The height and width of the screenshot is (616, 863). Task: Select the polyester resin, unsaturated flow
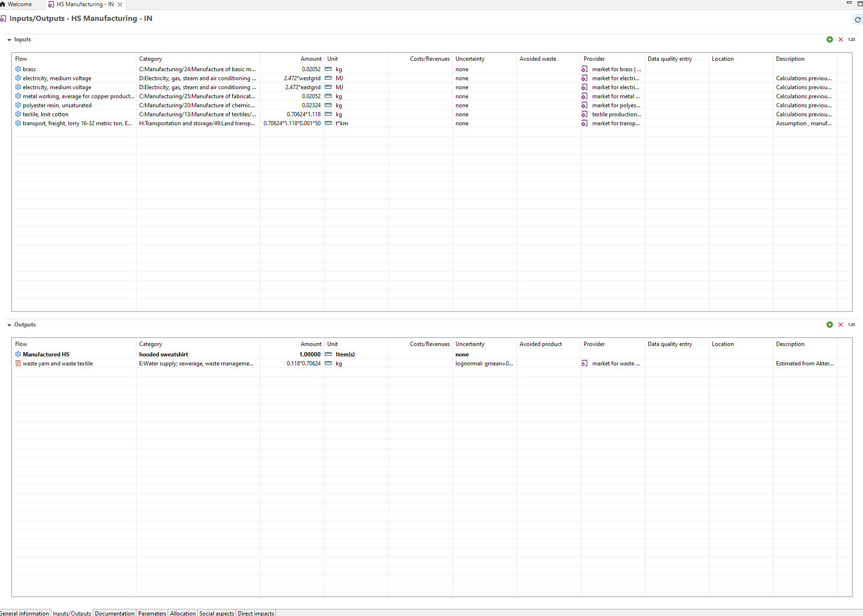pyautogui.click(x=57, y=105)
